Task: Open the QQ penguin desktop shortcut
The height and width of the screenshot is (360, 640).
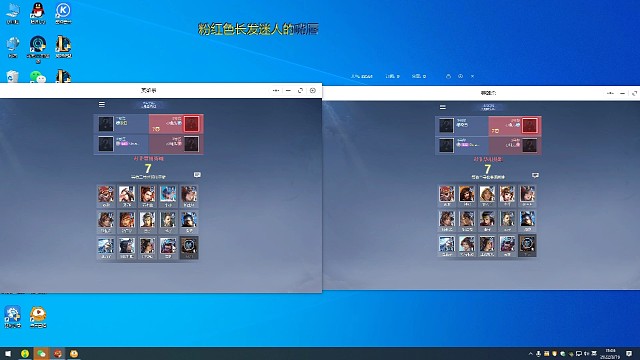Action: click(38, 13)
